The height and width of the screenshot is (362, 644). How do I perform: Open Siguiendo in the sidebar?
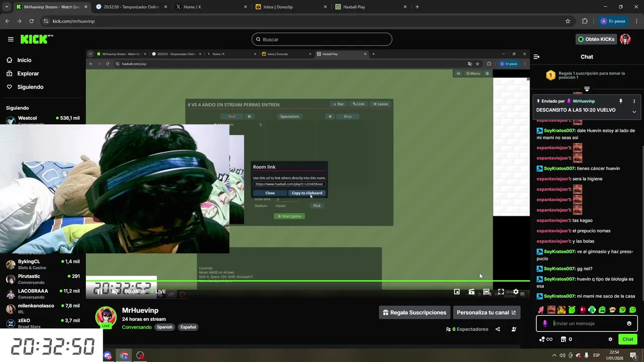coord(25,87)
